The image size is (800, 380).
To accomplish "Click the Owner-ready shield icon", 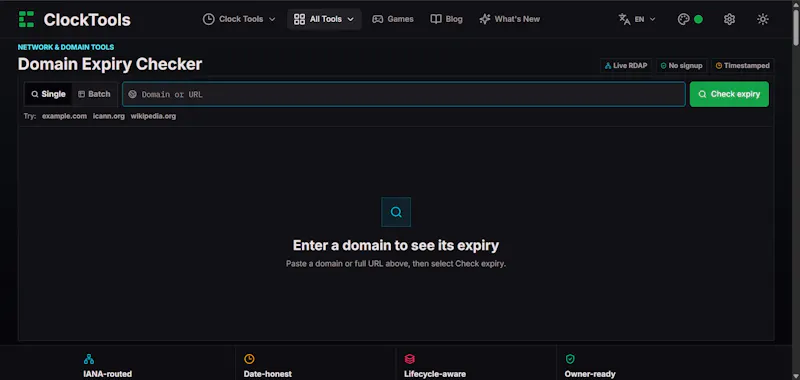I will (570, 359).
